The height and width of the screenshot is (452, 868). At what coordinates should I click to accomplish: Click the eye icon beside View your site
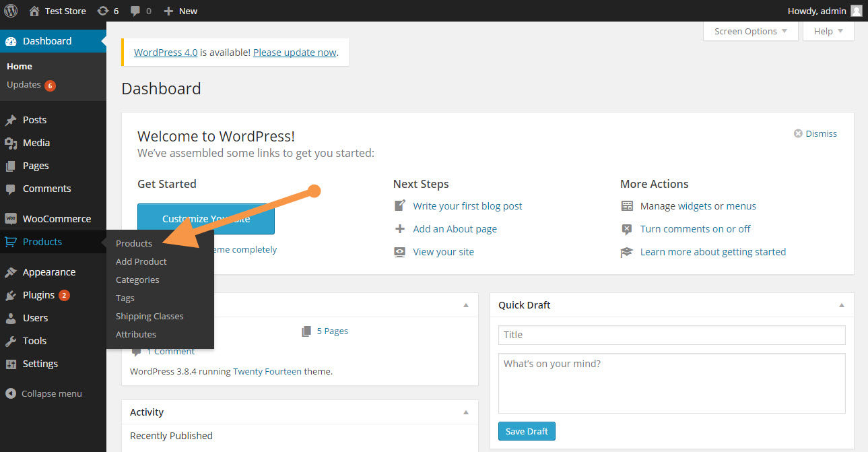(x=400, y=251)
